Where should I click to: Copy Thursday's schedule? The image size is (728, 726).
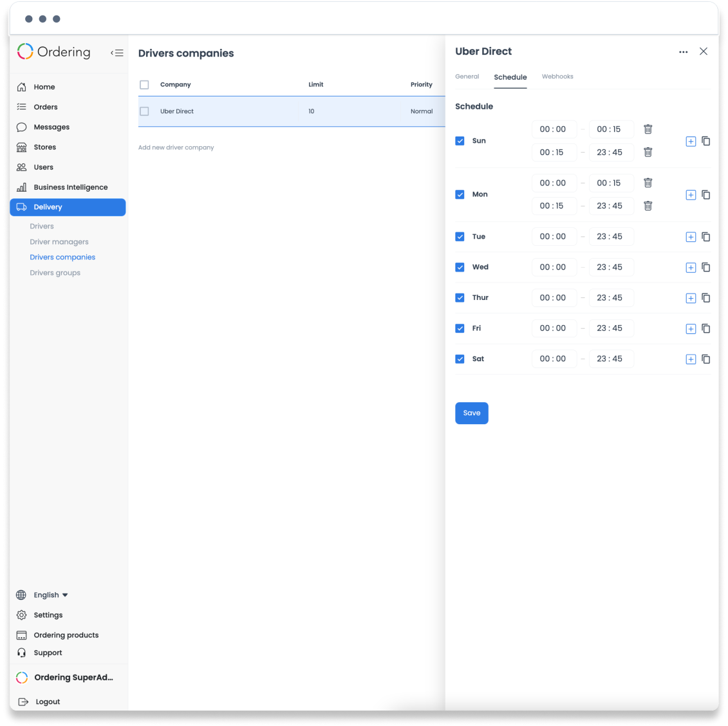[x=705, y=298]
